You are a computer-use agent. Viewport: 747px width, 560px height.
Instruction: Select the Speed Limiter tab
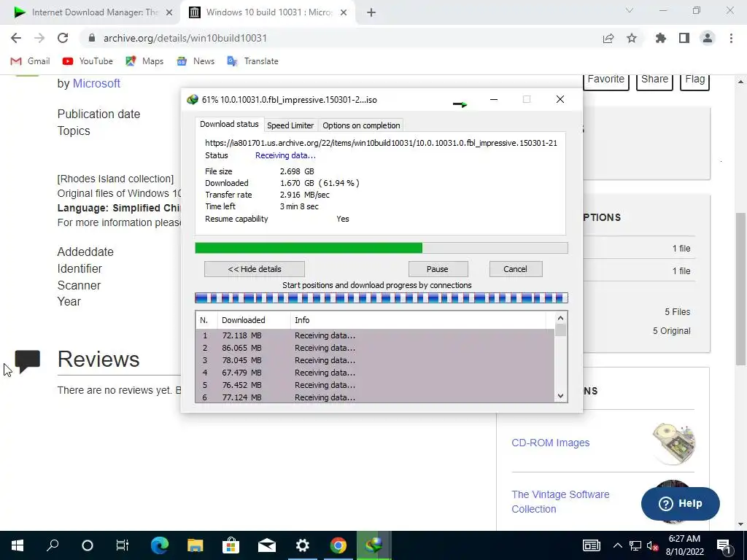pos(290,125)
